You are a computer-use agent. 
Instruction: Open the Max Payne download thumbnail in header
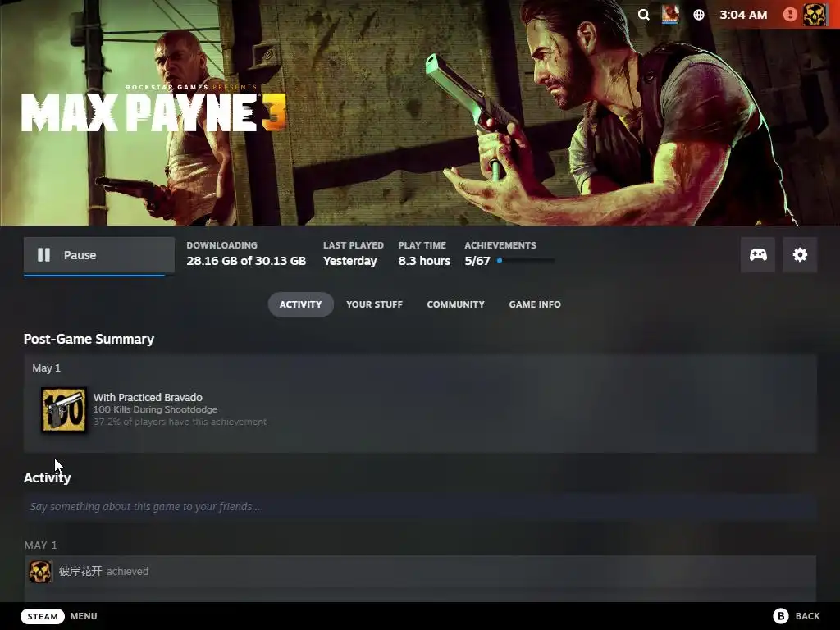[670, 15]
